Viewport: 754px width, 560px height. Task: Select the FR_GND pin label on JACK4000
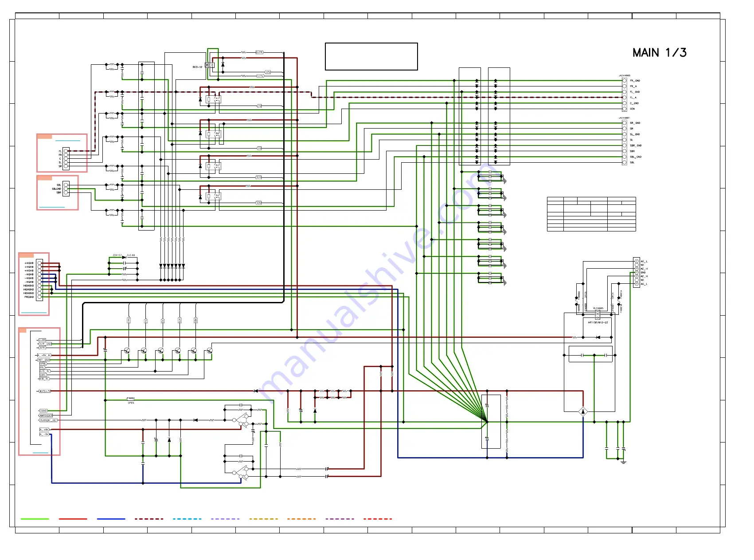635,81
